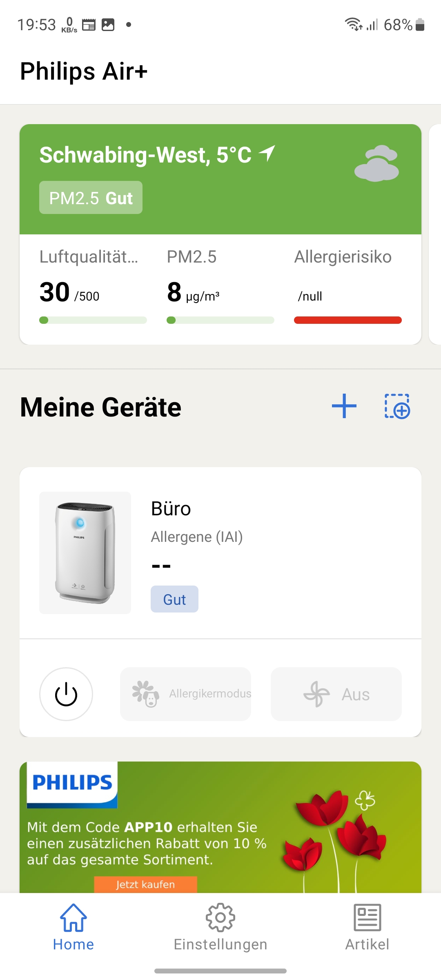Tap the dashed-square add group icon

pos(397,406)
